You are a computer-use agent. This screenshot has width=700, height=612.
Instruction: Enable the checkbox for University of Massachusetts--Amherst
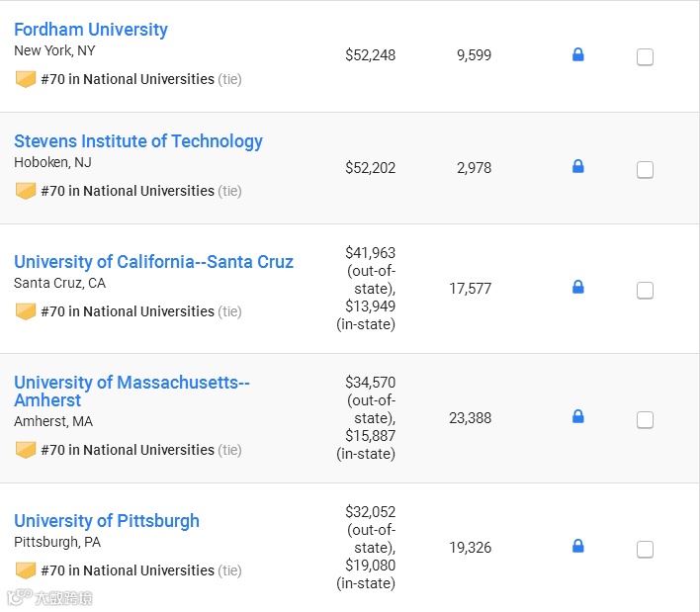[645, 420]
